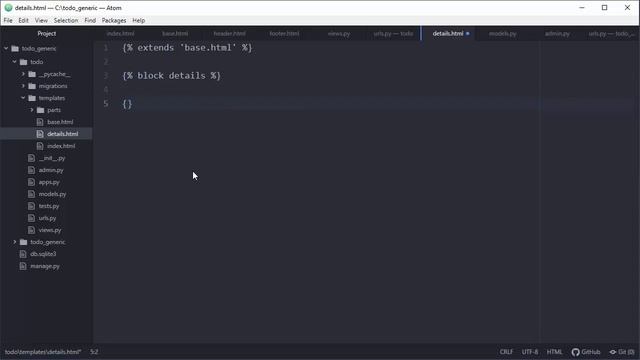640x360 pixels.
Task: Open the Packages menu
Action: tap(114, 20)
